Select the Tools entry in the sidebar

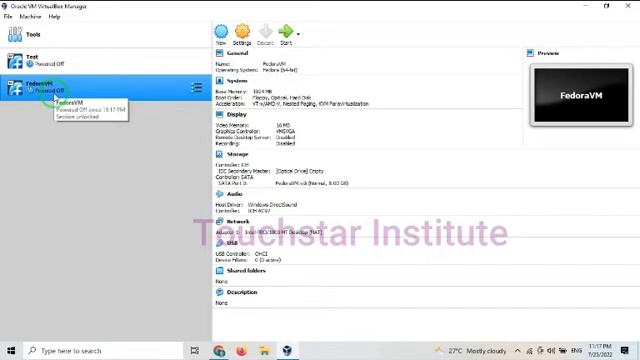click(x=106, y=35)
